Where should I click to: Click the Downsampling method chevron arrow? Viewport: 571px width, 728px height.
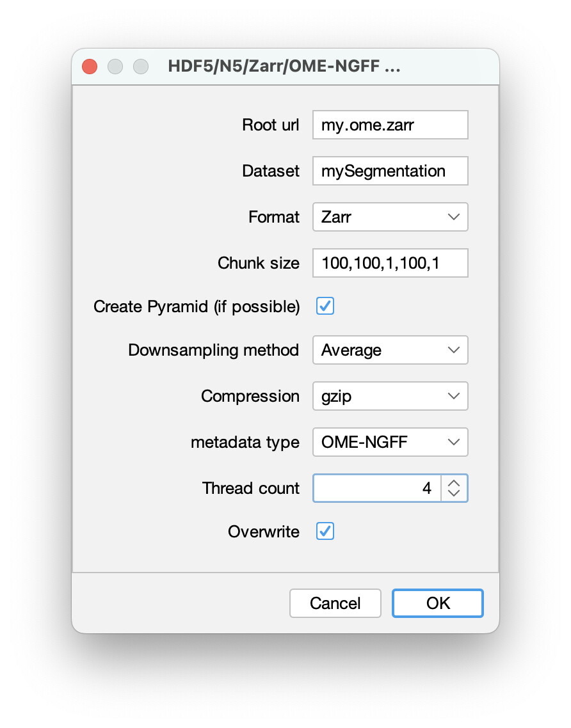(x=453, y=350)
